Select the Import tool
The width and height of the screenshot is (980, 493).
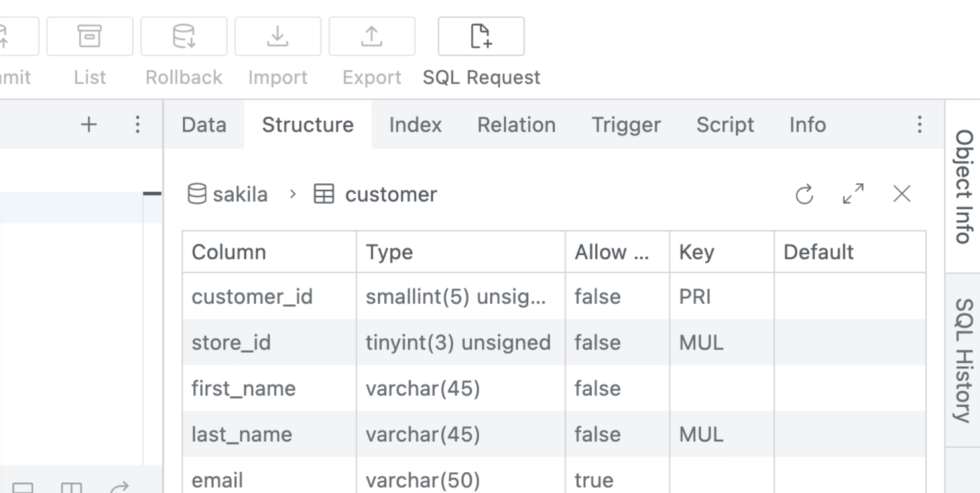[277, 37]
